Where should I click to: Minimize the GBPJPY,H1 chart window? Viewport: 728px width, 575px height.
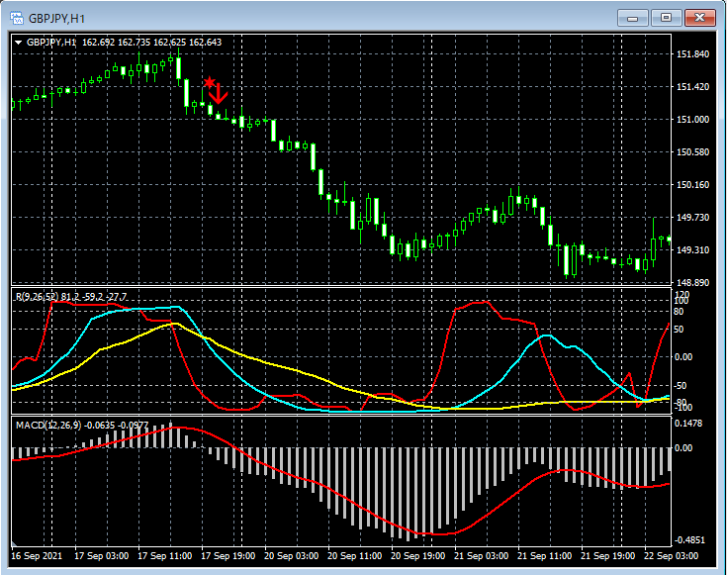pos(633,18)
